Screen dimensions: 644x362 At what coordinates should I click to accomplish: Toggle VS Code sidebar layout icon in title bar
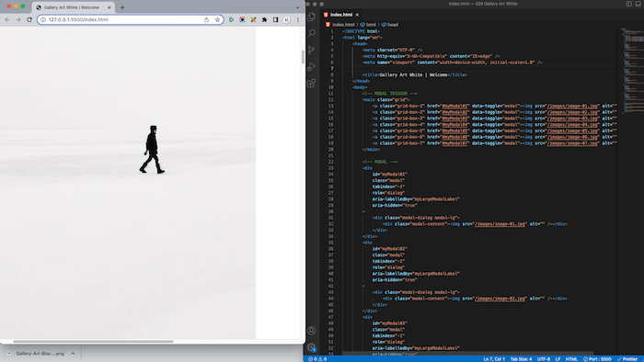628,4
